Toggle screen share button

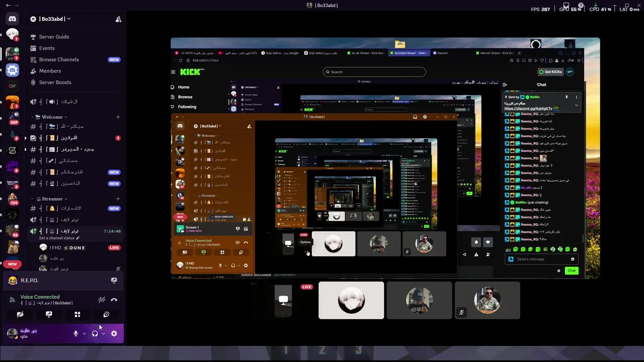pyautogui.click(x=49, y=314)
